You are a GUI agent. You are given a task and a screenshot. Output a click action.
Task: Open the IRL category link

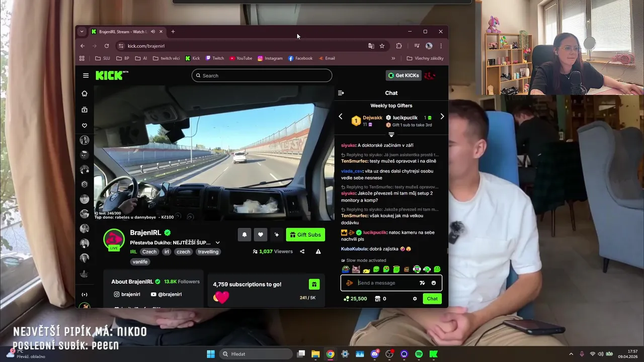133,252
